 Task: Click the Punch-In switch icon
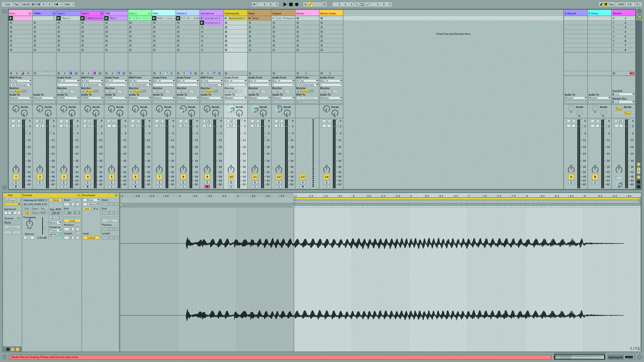(x=356, y=4)
